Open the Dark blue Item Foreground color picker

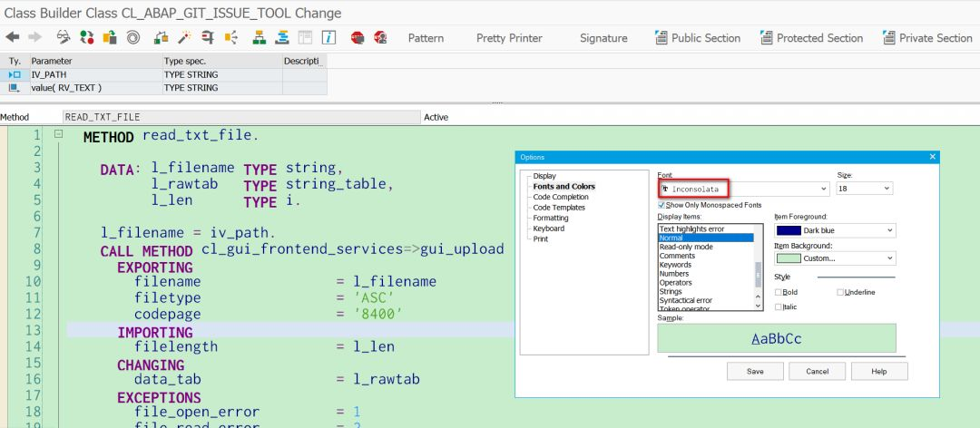click(x=835, y=230)
